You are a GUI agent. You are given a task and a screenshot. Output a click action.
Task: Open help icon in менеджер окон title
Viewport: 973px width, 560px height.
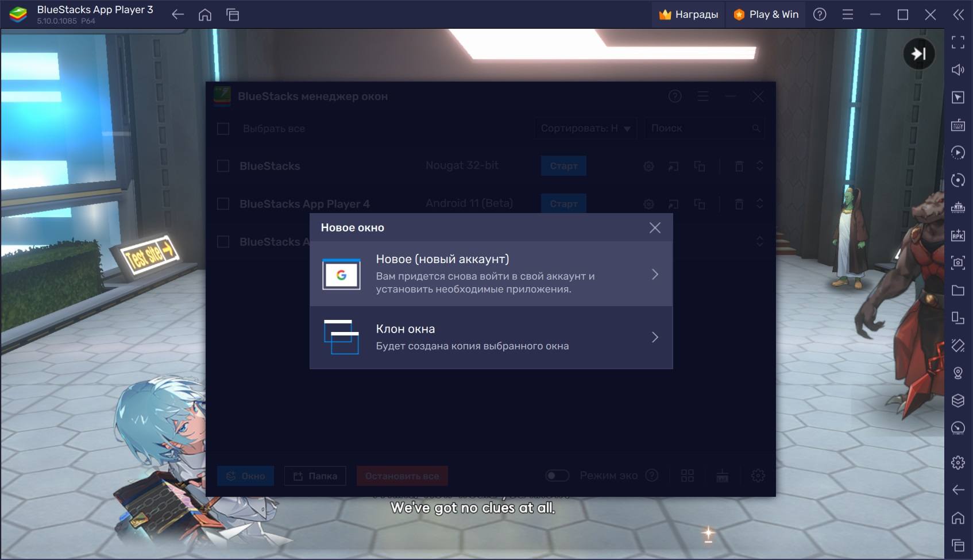[675, 96]
